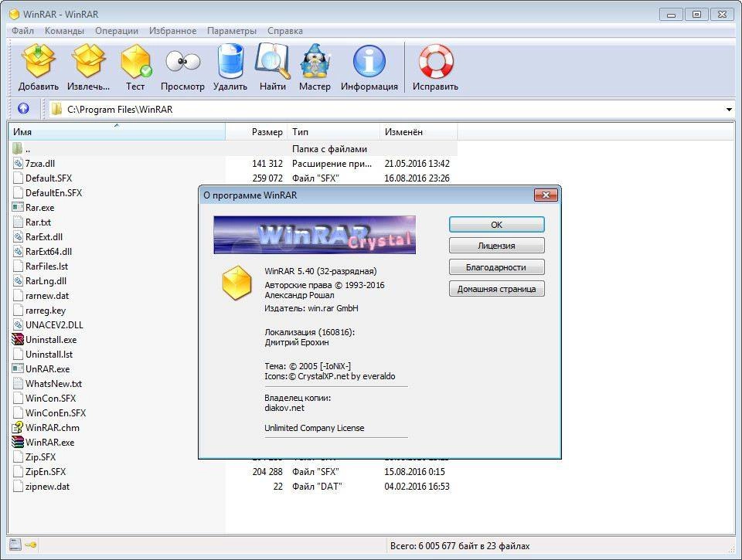Select the WinConEn.SFX file name
This screenshot has width=742, height=560.
56,412
